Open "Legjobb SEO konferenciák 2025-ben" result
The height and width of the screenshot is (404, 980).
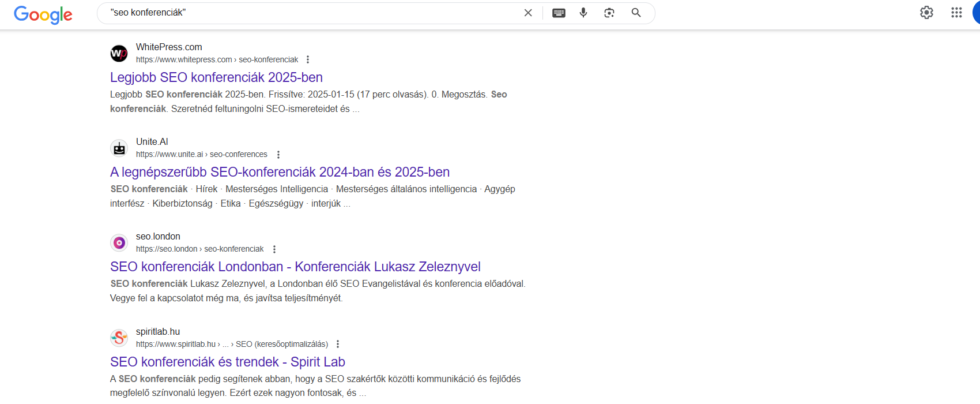pos(216,77)
